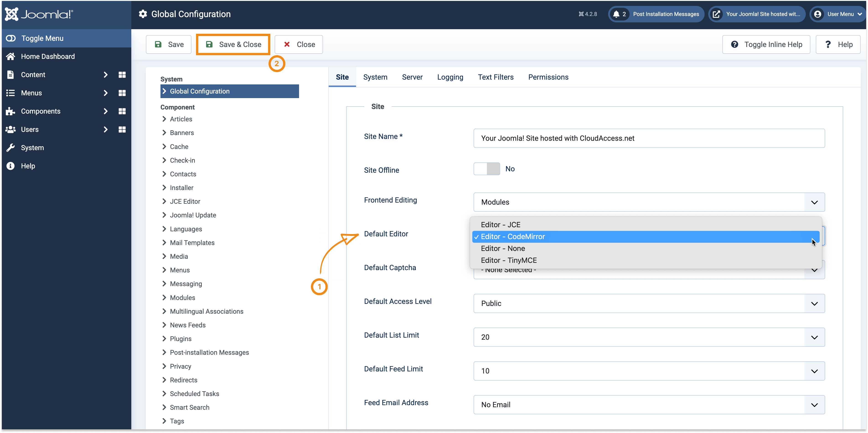
Task: Open the Frontend Editing dropdown
Action: pos(649,202)
